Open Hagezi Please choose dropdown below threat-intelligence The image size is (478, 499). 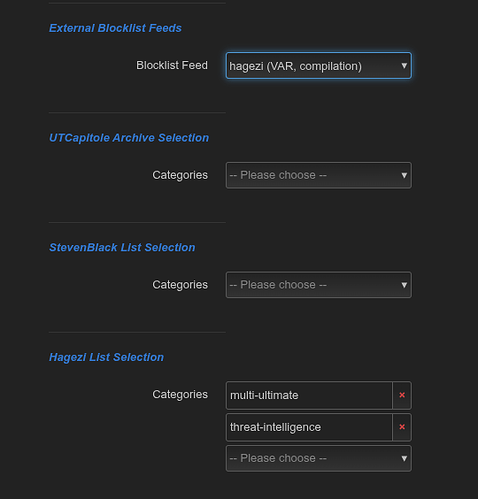point(319,458)
